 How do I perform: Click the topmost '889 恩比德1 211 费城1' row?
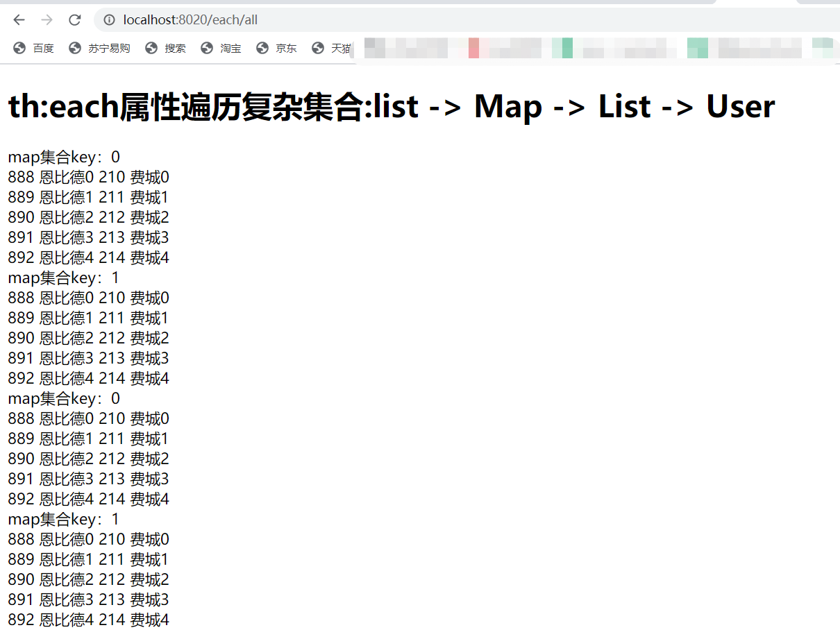[x=88, y=198]
